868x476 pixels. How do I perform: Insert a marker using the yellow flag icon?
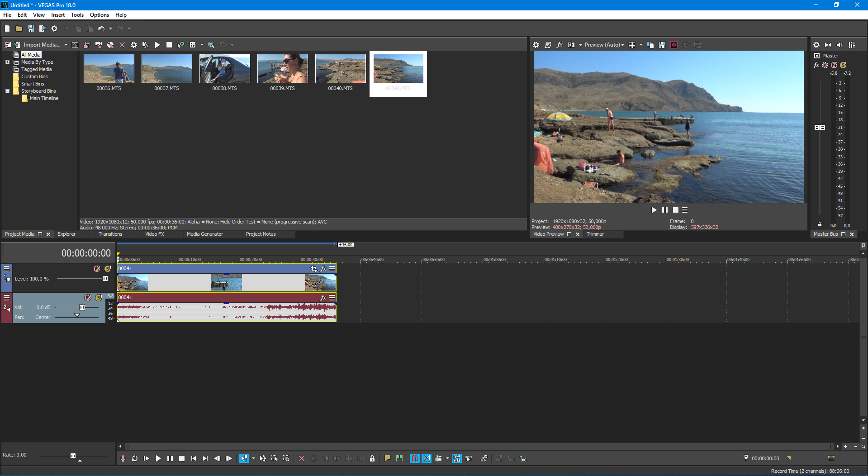[x=387, y=458]
